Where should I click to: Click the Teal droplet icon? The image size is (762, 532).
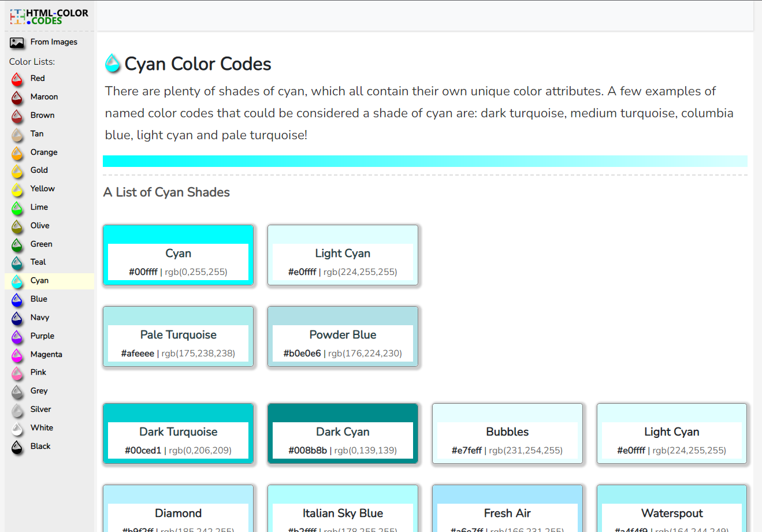[x=17, y=263]
